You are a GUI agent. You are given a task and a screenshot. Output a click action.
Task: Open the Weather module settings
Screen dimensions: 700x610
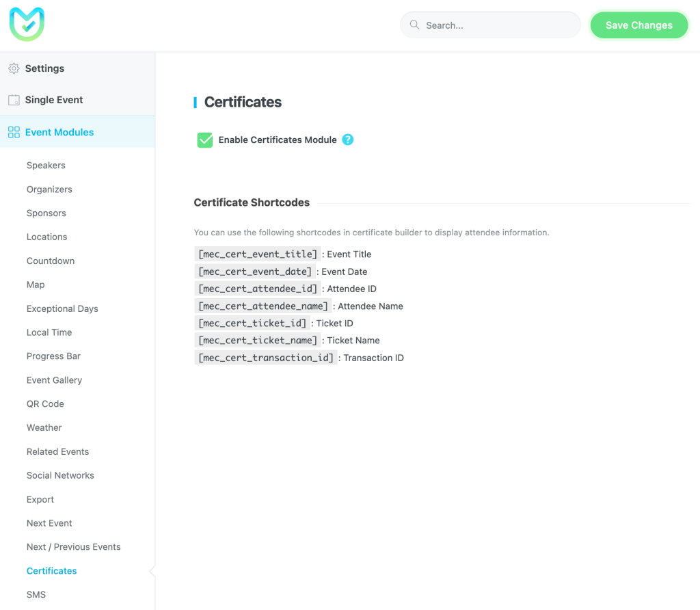click(x=44, y=427)
